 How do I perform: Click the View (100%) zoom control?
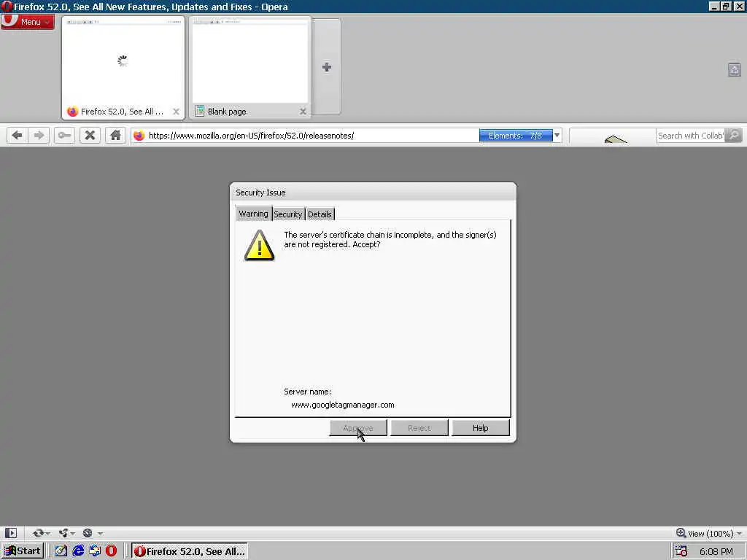[x=705, y=533]
